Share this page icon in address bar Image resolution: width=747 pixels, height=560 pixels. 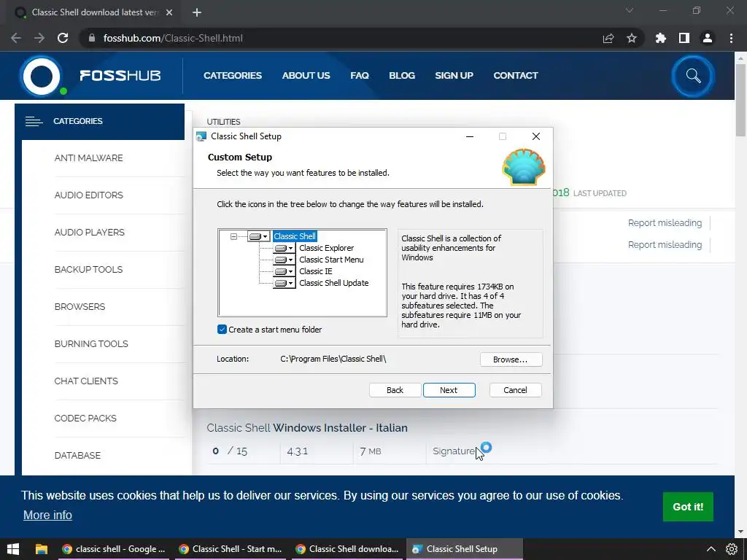pyautogui.click(x=608, y=38)
